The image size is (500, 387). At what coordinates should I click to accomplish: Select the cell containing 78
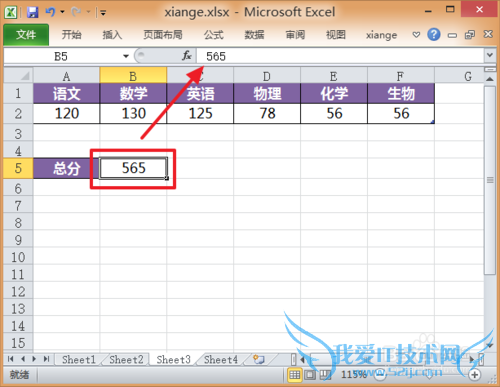pyautogui.click(x=267, y=114)
